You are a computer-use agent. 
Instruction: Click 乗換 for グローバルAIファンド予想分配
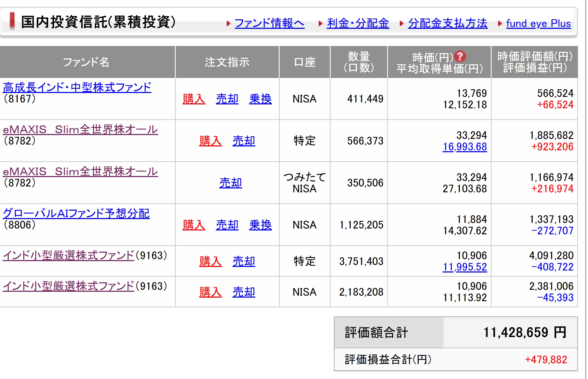(260, 225)
